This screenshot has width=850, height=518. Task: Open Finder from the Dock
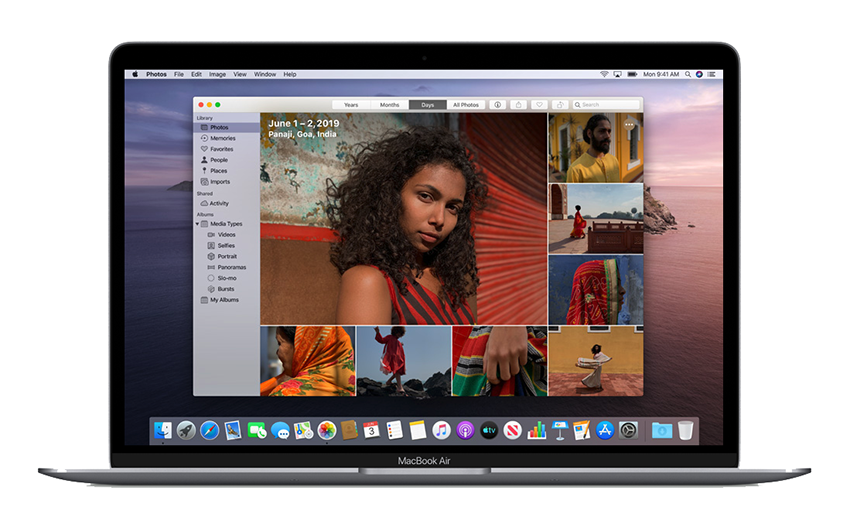[163, 431]
